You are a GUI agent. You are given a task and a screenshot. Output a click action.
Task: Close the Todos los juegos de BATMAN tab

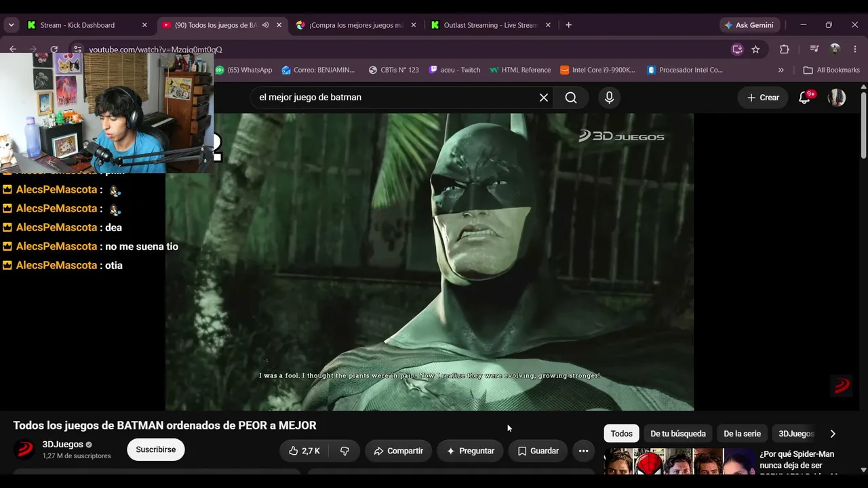(x=279, y=25)
